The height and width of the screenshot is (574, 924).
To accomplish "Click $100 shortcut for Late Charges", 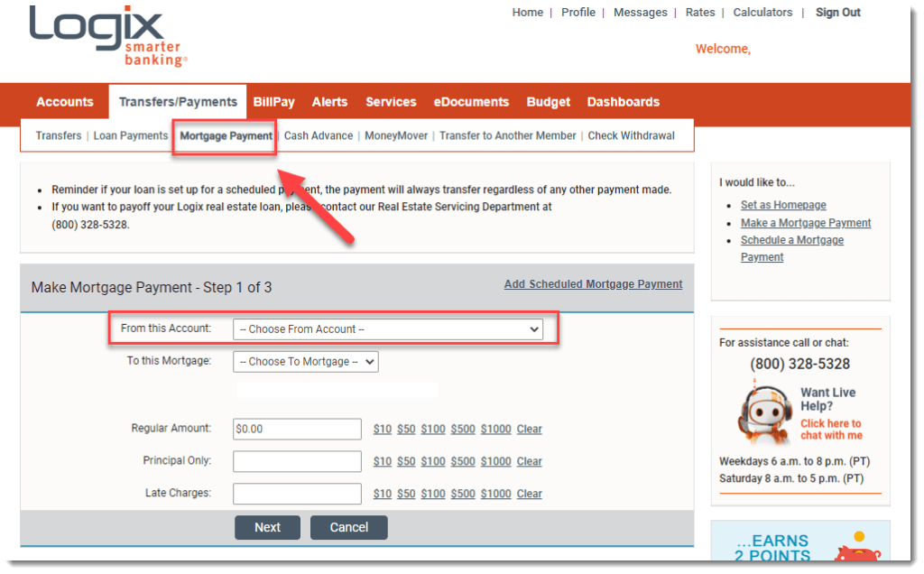I will tap(432, 494).
